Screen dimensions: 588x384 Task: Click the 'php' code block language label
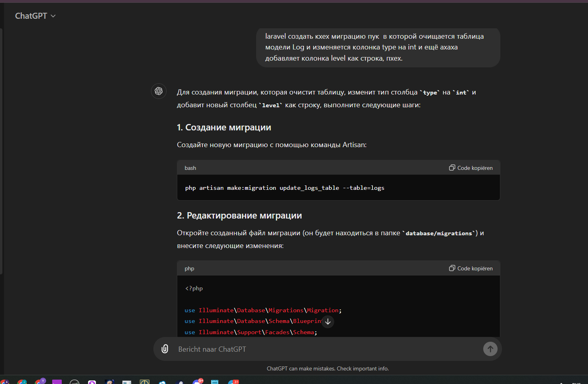tap(189, 269)
